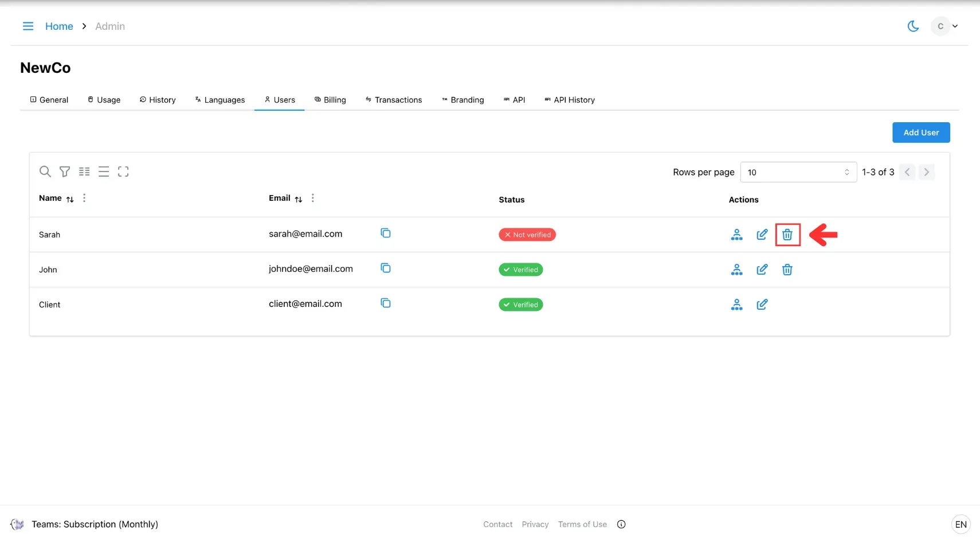Edit user Sarah
Image resolution: width=980 pixels, height=542 pixels.
point(762,235)
